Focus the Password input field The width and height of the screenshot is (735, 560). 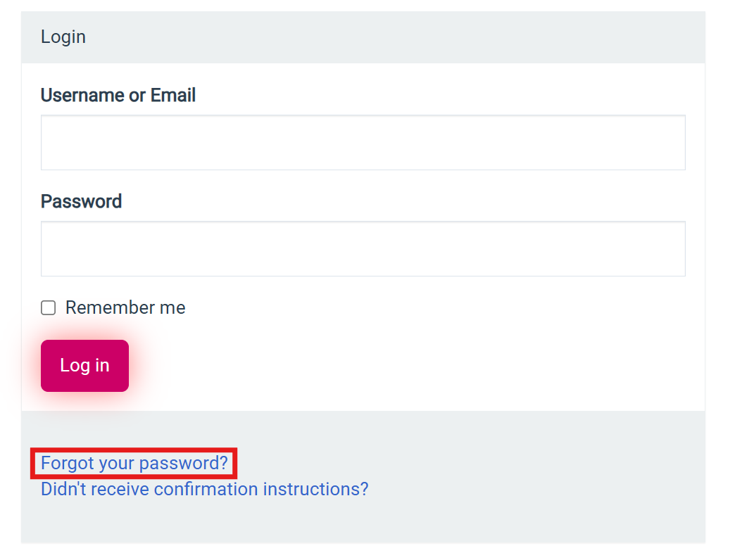tap(363, 249)
